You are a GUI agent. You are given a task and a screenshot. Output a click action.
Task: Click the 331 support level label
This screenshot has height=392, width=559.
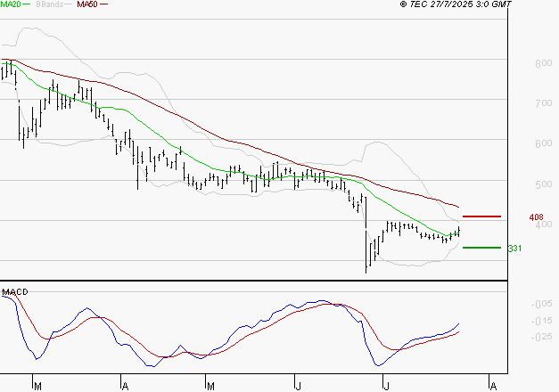click(514, 249)
